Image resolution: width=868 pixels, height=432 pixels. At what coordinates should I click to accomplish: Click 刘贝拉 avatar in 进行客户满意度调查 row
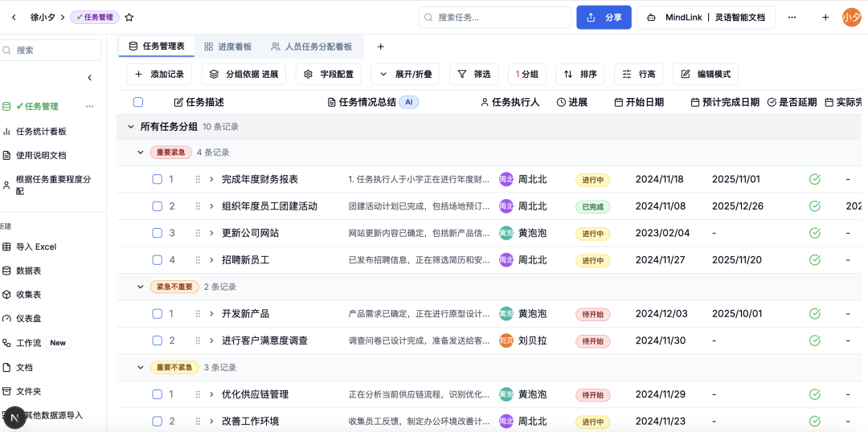coord(506,340)
